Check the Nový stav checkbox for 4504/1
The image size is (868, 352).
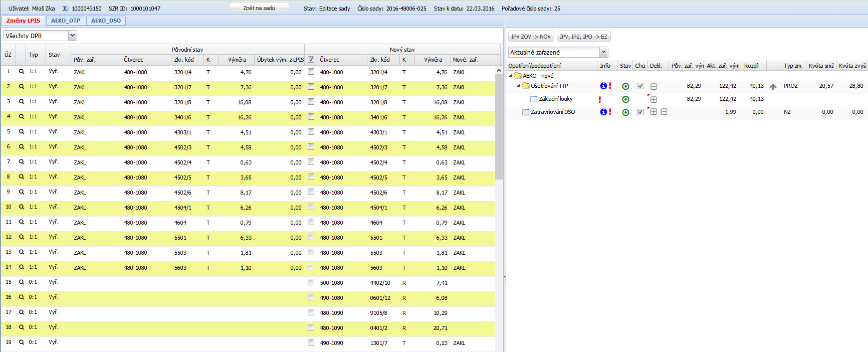coord(311,207)
